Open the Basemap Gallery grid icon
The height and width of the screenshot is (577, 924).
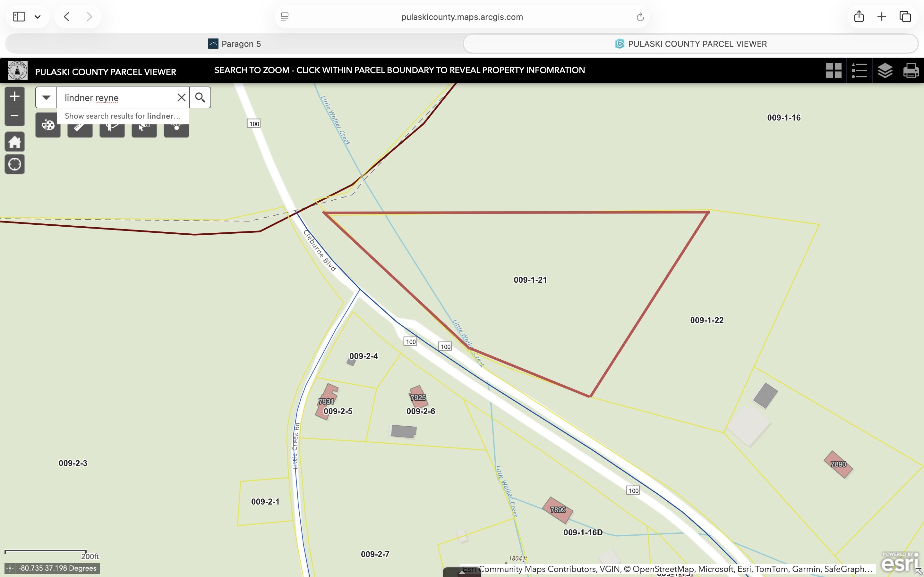(x=834, y=71)
